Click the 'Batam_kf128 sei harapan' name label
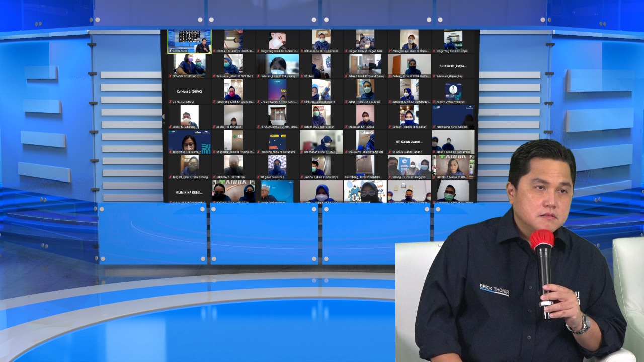This screenshot has width=644, height=362. click(320, 127)
